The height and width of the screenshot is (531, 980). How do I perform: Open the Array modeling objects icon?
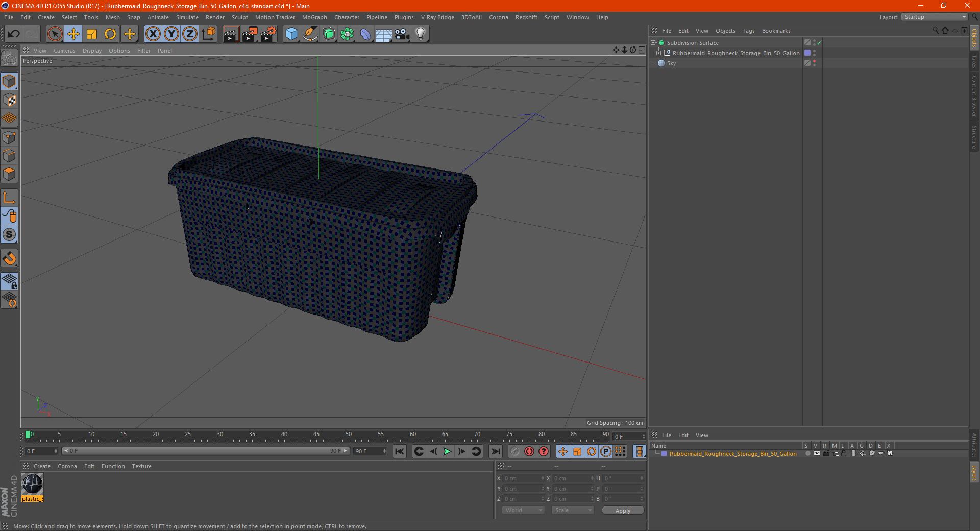[347, 34]
